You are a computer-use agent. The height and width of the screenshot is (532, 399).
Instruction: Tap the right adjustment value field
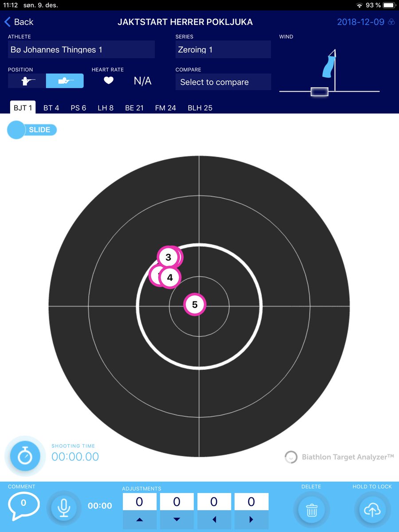click(x=251, y=502)
